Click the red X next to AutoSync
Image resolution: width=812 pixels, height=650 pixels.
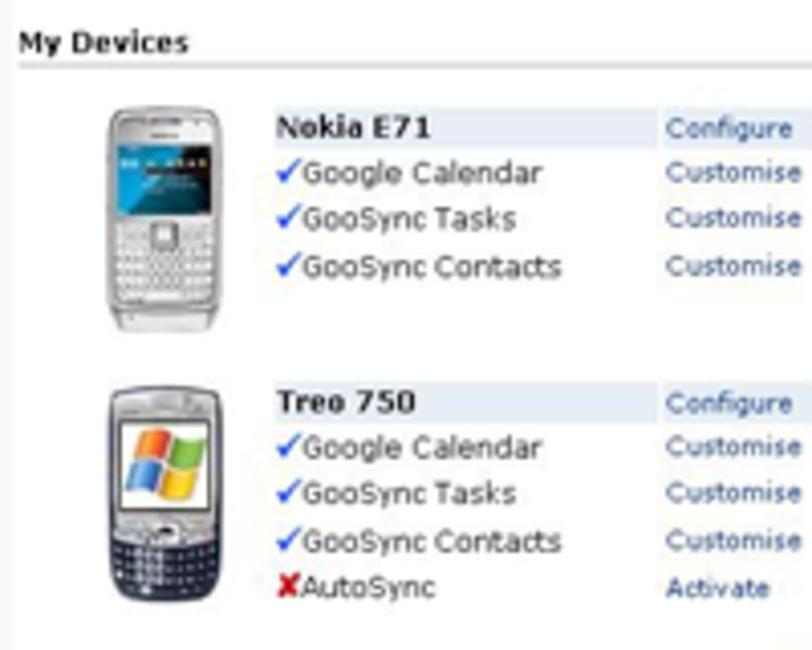click(x=288, y=586)
